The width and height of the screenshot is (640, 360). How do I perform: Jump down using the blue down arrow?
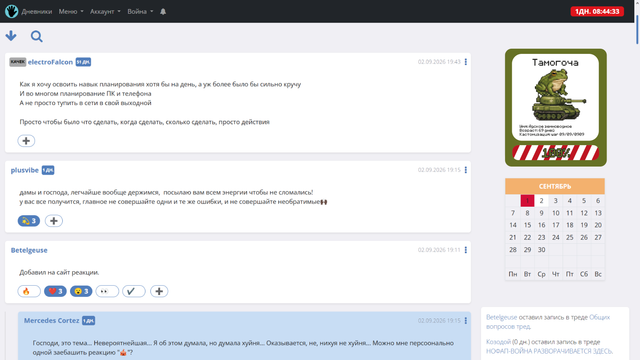pyautogui.click(x=11, y=36)
